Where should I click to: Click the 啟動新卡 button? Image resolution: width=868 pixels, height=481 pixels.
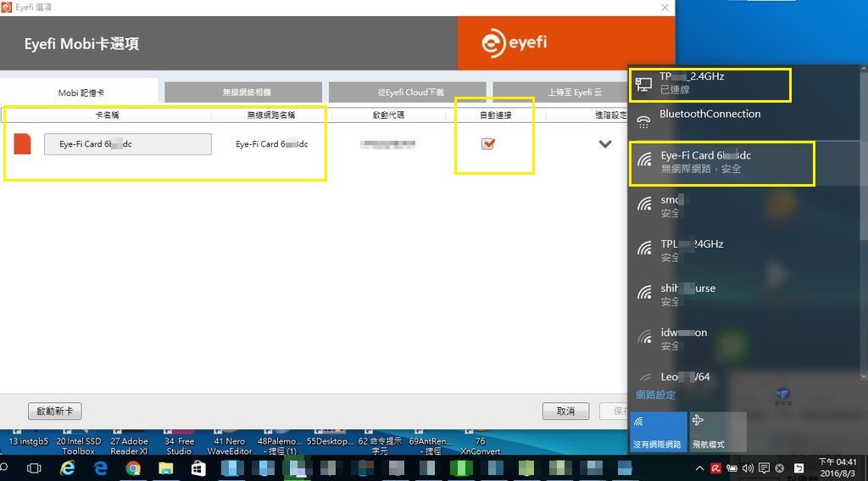(x=55, y=411)
